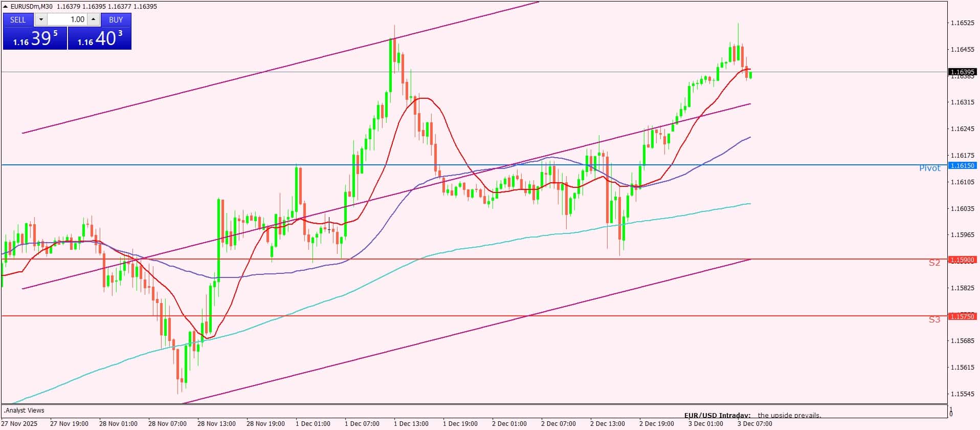
Task: Click the BUY button
Action: [x=116, y=19]
